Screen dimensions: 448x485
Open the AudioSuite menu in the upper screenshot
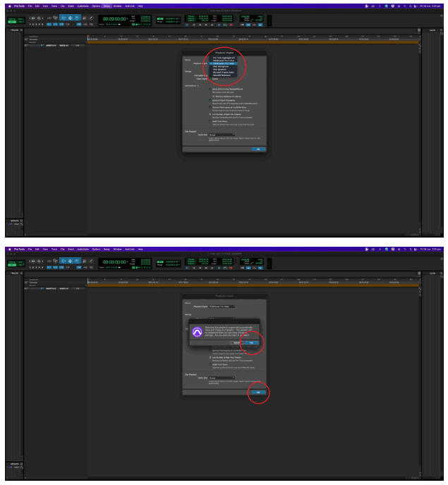point(83,6)
